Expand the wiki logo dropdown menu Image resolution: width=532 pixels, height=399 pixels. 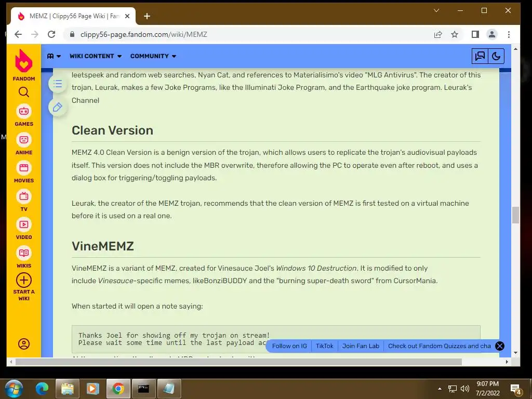click(54, 56)
